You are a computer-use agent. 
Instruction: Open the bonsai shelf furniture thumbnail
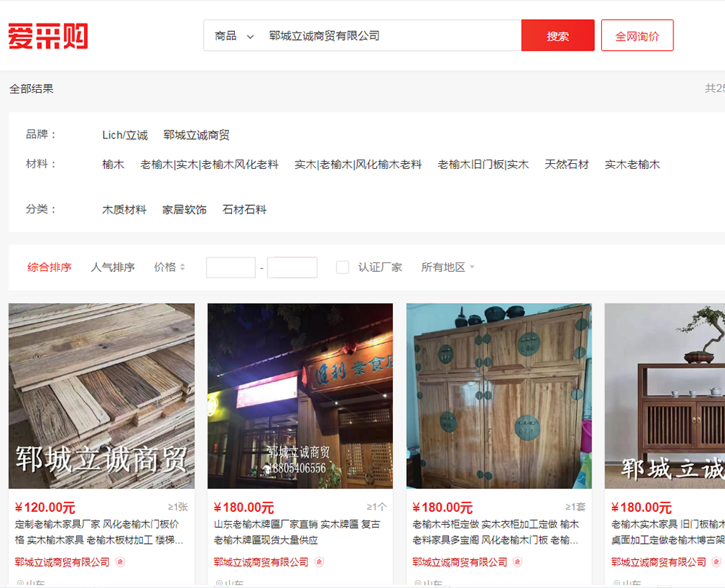[665, 396]
